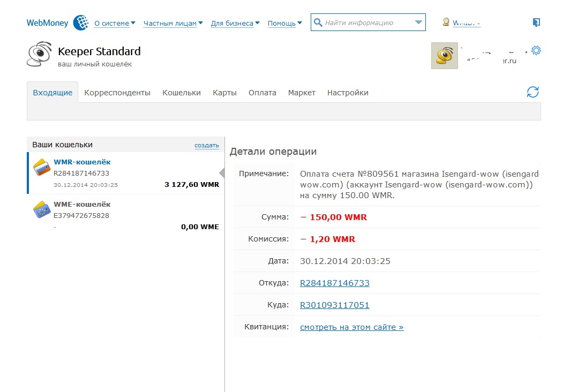The height and width of the screenshot is (392, 578).
Task: Switch to the Оплата tab
Action: coord(262,93)
